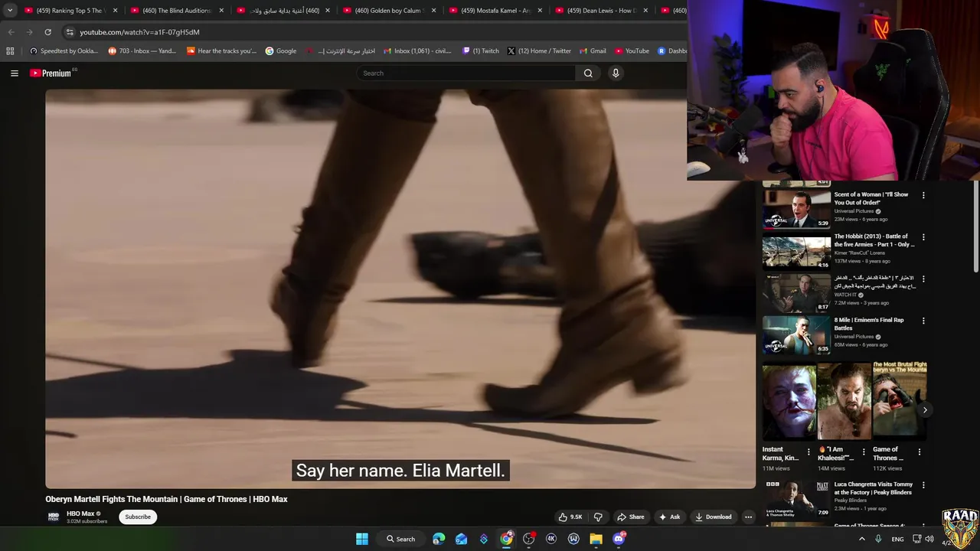The width and height of the screenshot is (980, 551).
Task: Open options menu for Scent of a Woman
Action: coord(923,195)
